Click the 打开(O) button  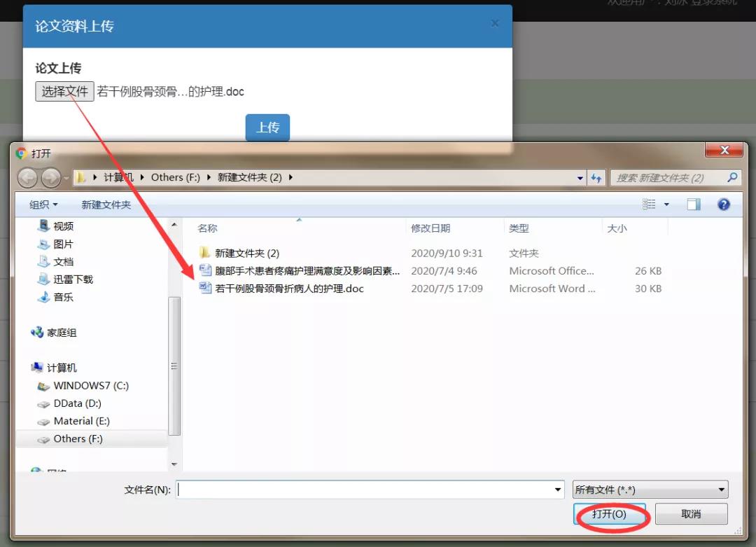(610, 514)
